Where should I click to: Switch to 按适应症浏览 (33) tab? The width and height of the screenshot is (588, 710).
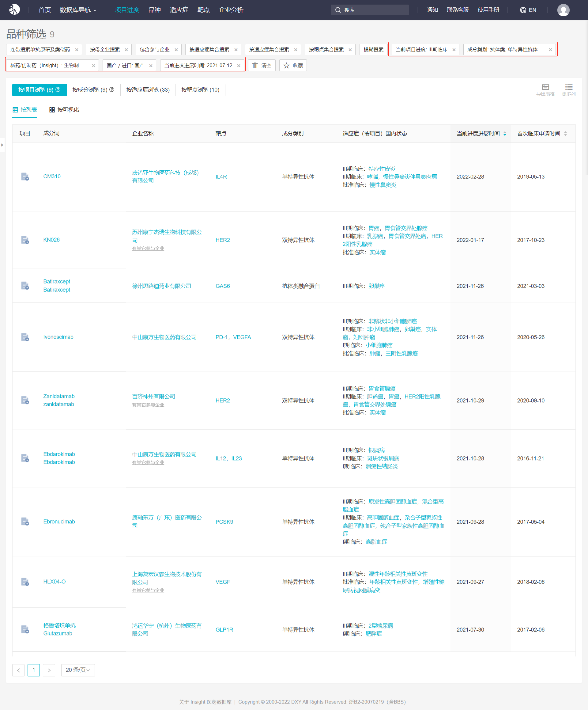pos(148,89)
